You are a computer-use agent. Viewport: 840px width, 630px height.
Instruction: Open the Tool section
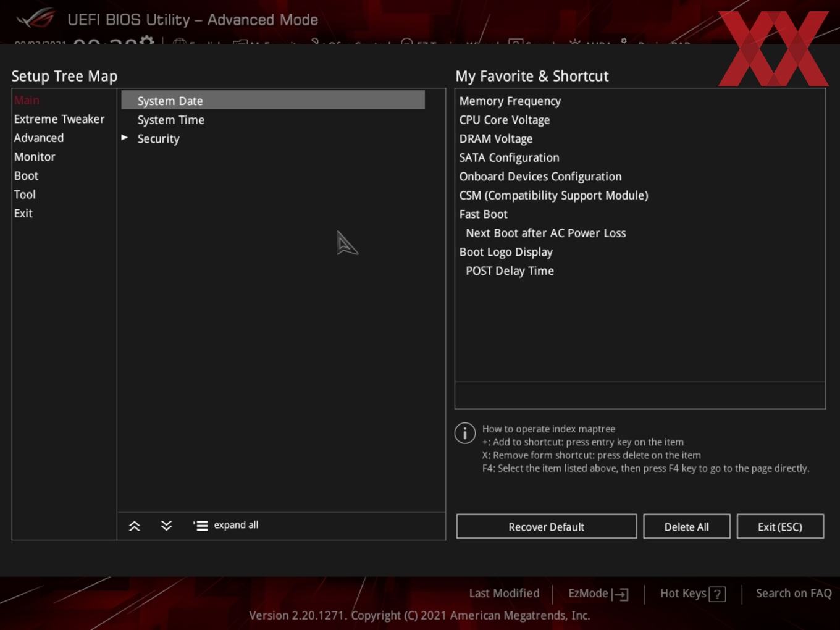point(25,195)
